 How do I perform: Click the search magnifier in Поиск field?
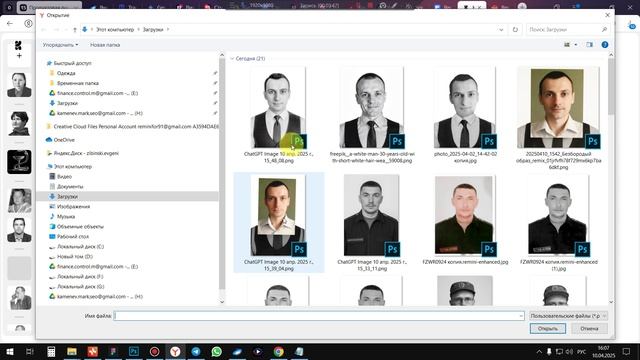click(604, 29)
